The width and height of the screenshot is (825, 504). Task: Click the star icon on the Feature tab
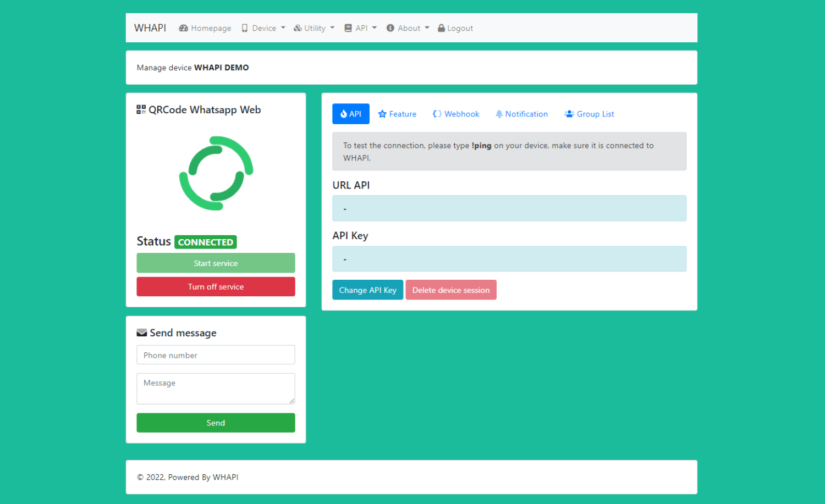click(x=382, y=114)
